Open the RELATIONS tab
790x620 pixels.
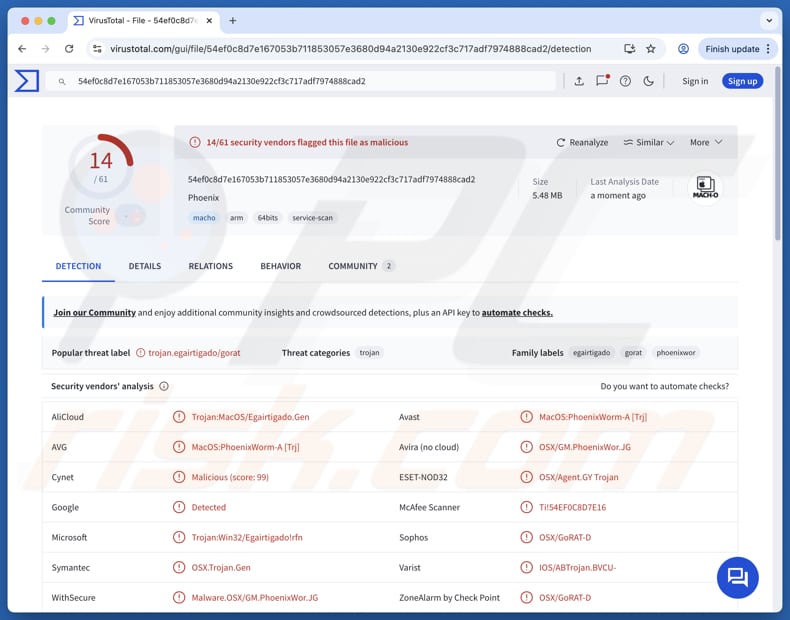tap(211, 266)
